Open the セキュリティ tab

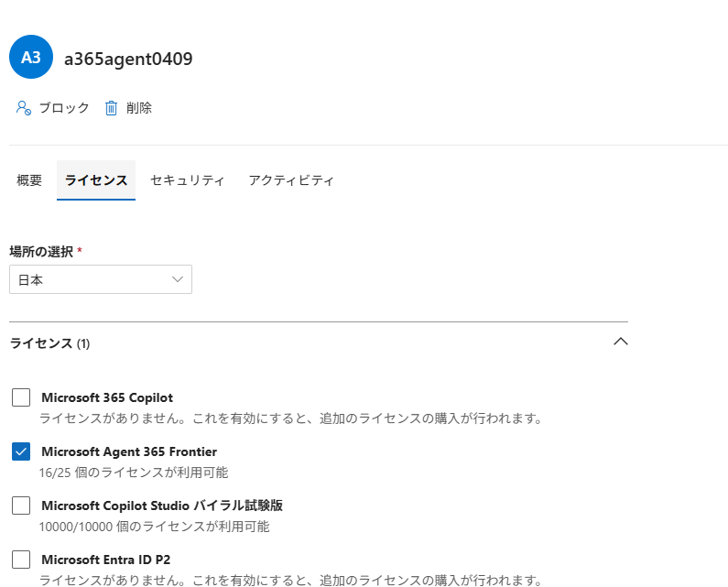pos(187,180)
